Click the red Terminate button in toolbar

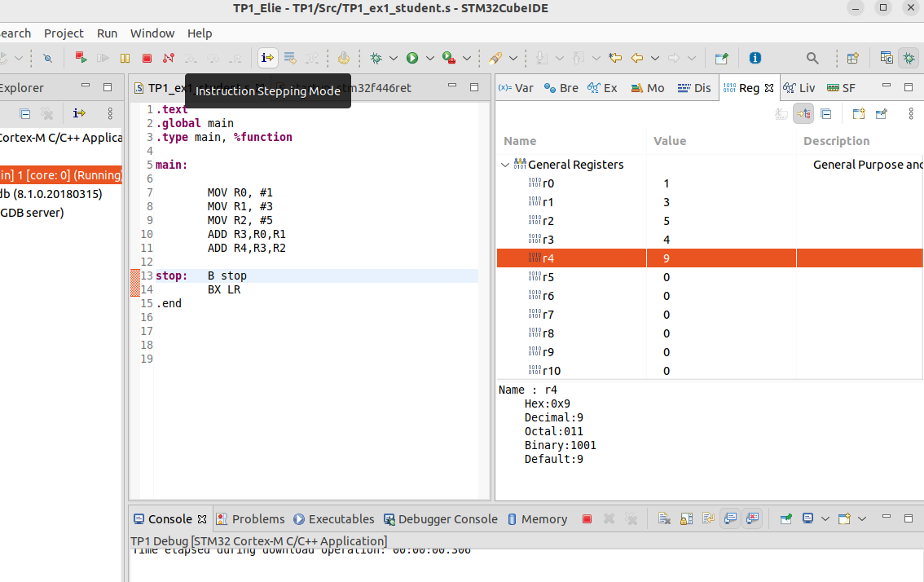[x=147, y=58]
